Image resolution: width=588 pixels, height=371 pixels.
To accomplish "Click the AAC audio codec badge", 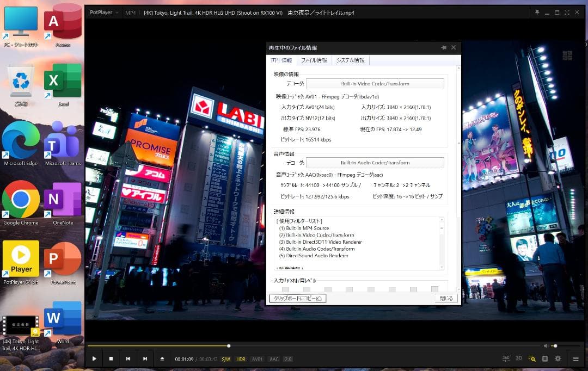I will point(274,359).
